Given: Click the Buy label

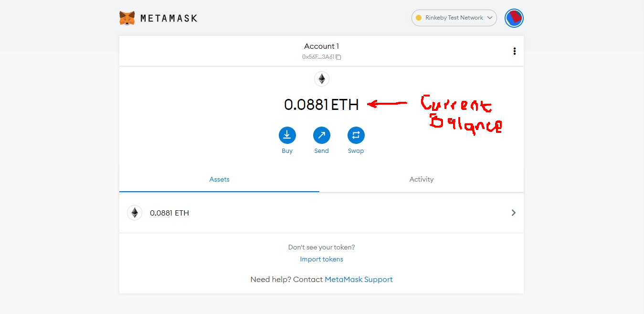Looking at the screenshot, I should 287,151.
